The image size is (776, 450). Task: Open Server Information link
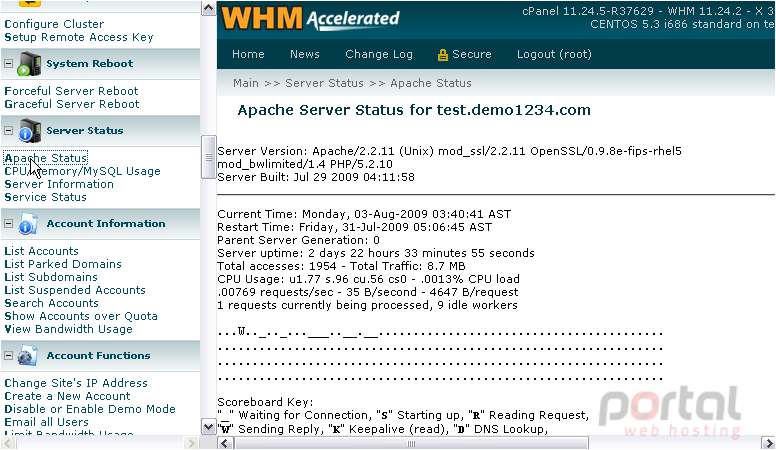point(59,184)
